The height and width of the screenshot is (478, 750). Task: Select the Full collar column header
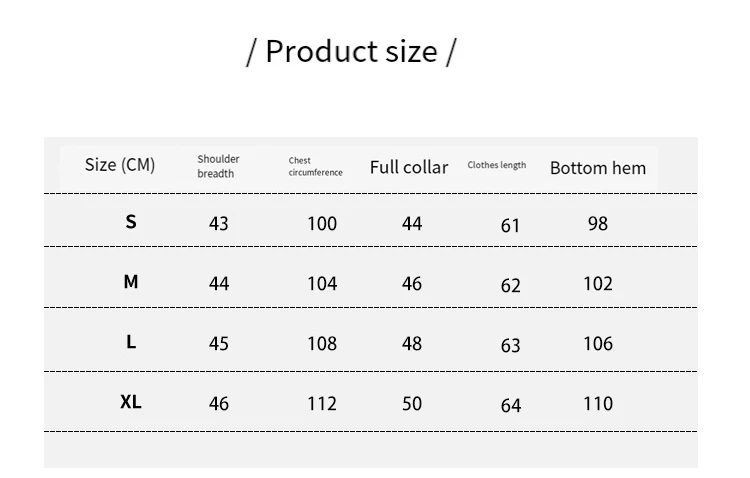409,167
